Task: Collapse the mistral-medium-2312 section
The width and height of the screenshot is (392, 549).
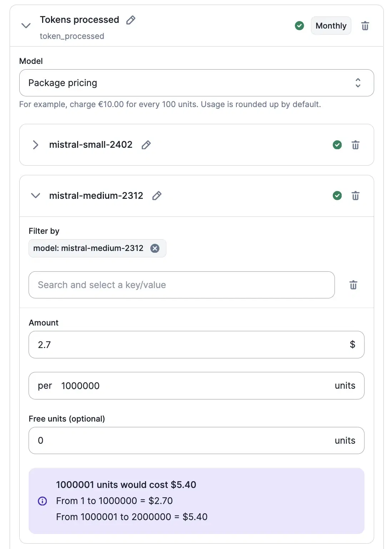Action: click(x=35, y=196)
